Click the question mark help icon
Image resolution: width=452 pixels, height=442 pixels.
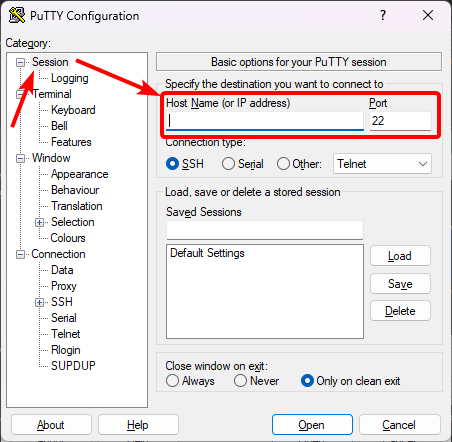click(x=383, y=15)
